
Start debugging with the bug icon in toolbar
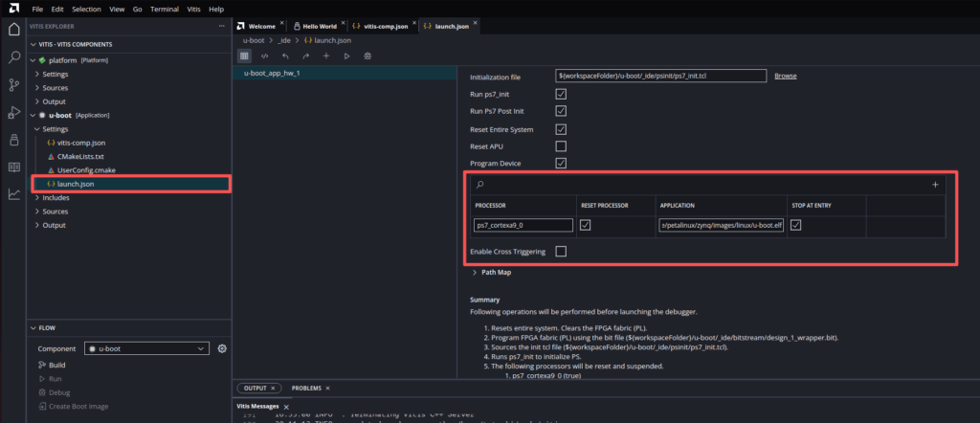click(x=367, y=56)
